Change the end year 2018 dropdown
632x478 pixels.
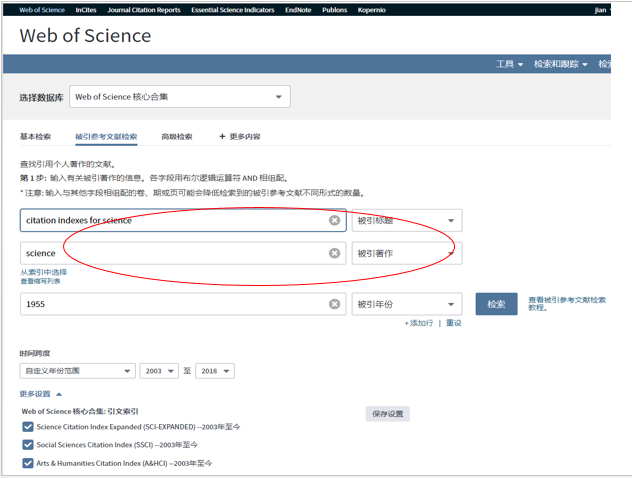tap(215, 371)
